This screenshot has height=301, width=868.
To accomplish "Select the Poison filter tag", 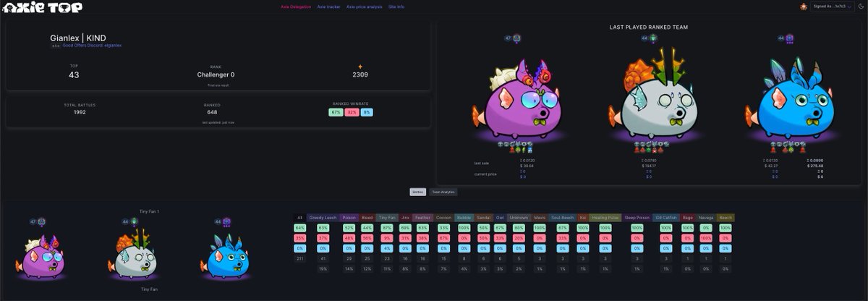I will click(349, 217).
